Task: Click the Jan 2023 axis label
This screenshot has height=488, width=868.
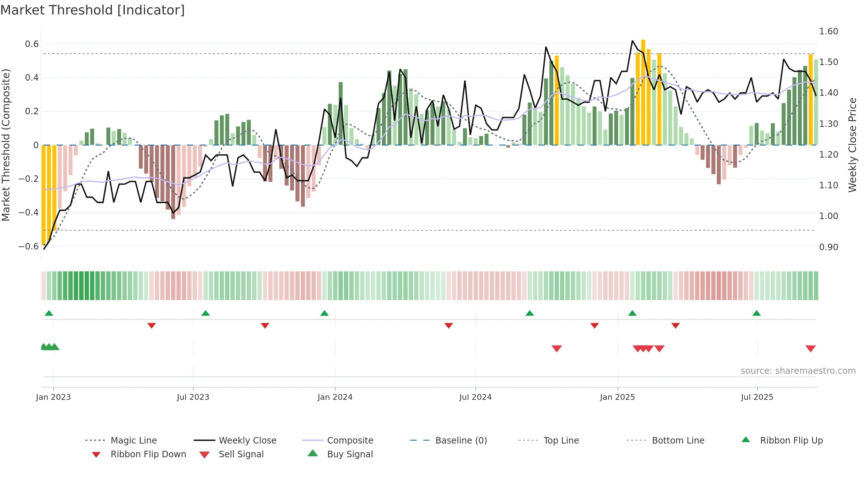Action: click(54, 397)
